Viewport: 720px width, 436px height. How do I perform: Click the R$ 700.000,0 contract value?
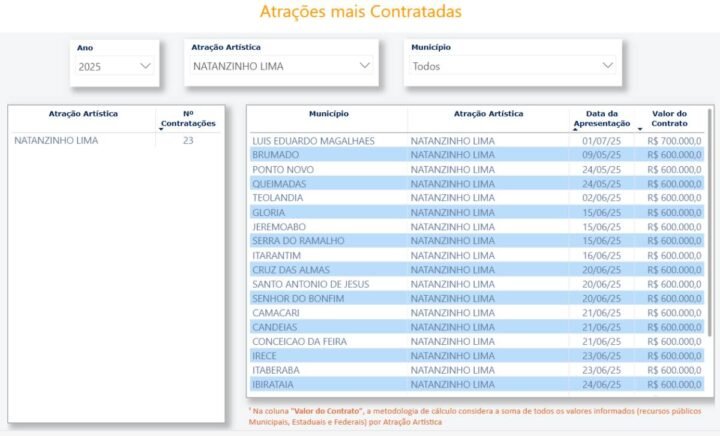[675, 141]
